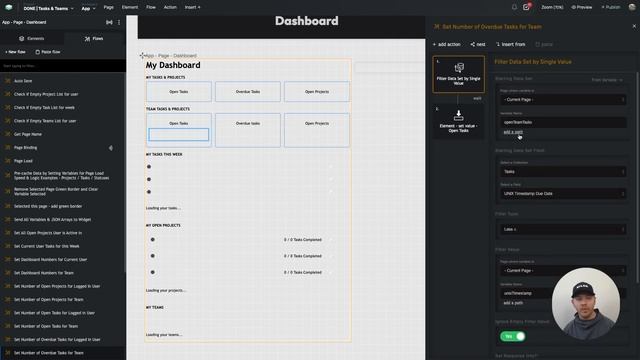Click add a path link under unixTimestamp
Image resolution: width=640 pixels, height=360 pixels.
513,303
